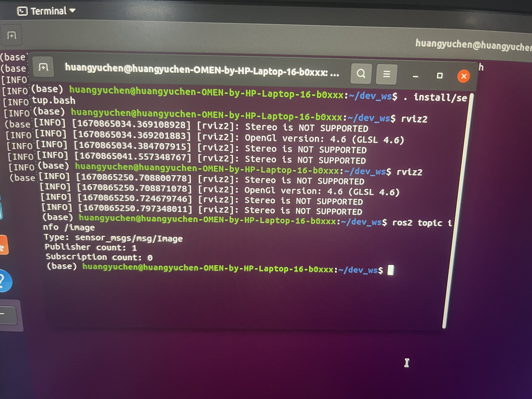Minimize the front terminal window
The height and width of the screenshot is (399, 532).
[415, 77]
